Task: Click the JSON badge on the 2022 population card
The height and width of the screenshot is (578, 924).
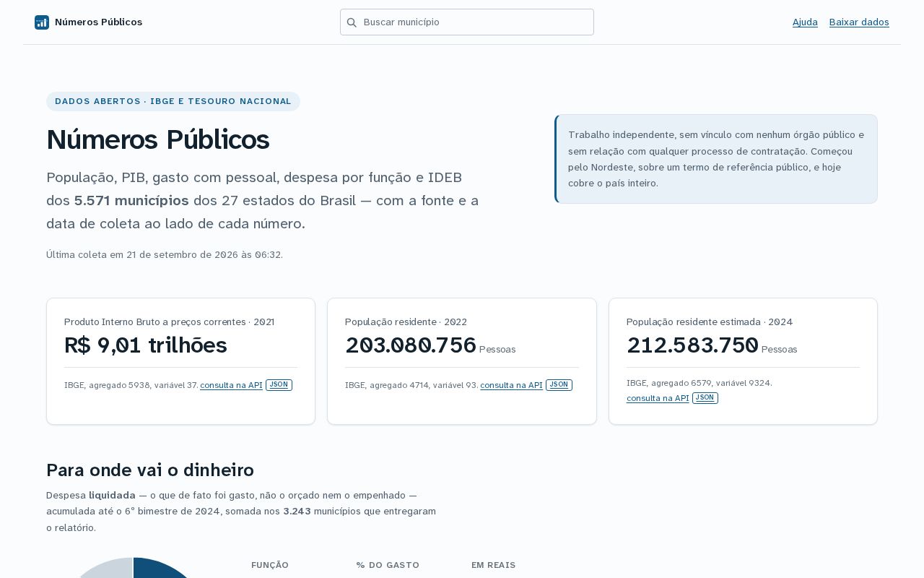Action: tap(559, 385)
